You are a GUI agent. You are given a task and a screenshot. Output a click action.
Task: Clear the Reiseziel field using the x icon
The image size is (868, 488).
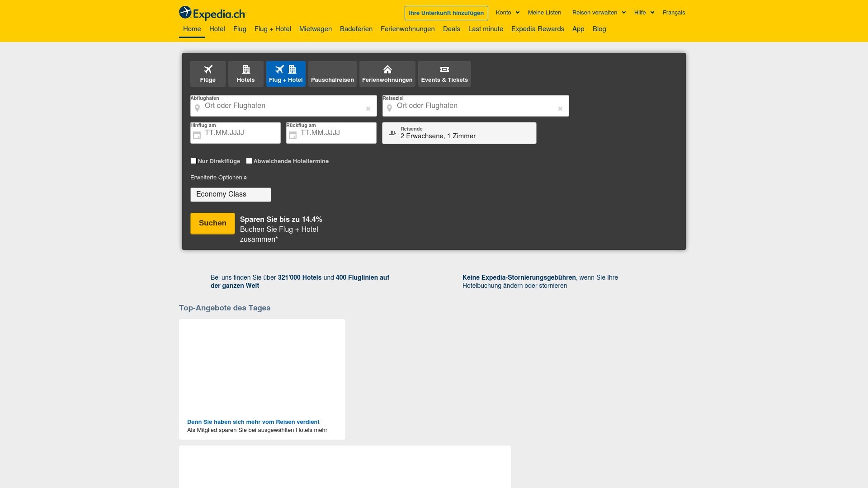coord(560,108)
